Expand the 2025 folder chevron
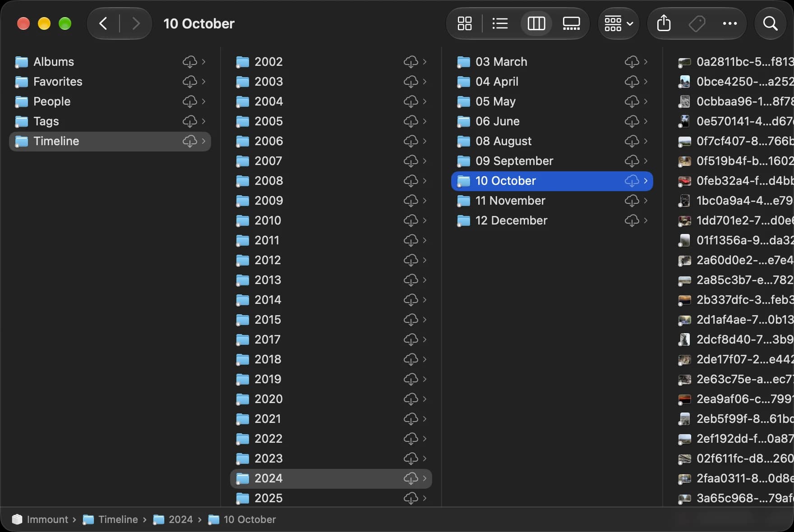The image size is (794, 532). point(425,498)
